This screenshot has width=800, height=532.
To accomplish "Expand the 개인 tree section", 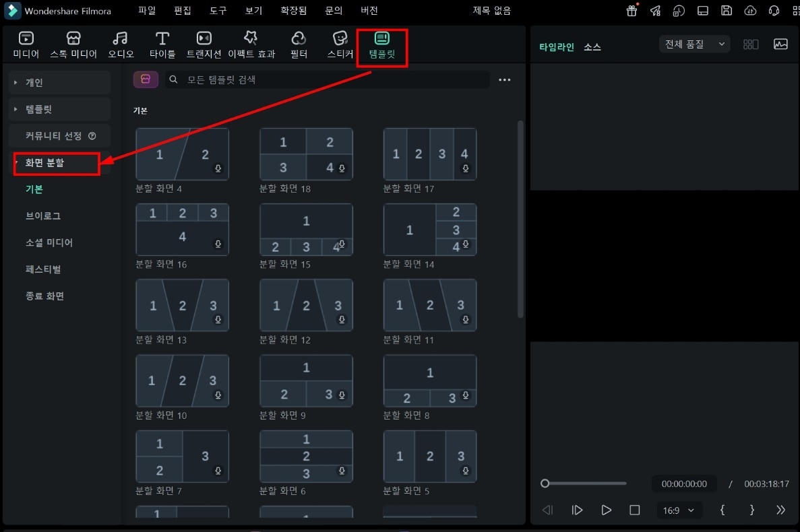I will click(x=60, y=83).
